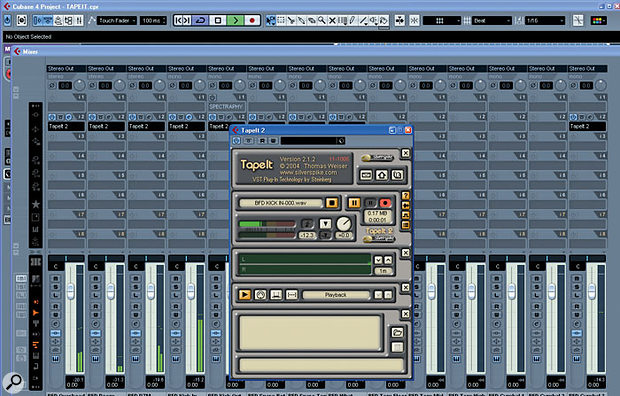This screenshot has height=396, width=620.
Task: Pause recording with the orange TapeIt pause button
Action: click(x=354, y=203)
